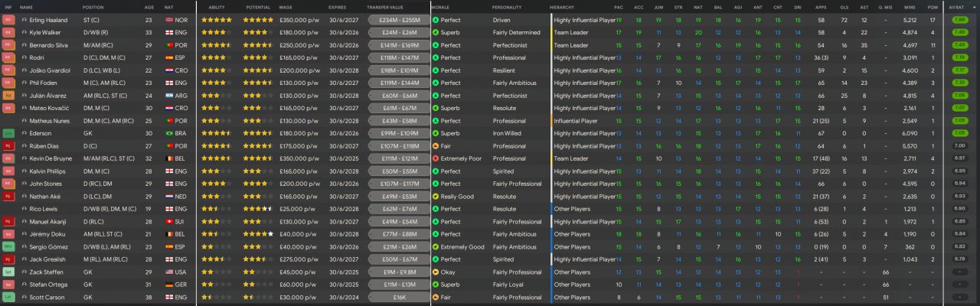
Task: Open Kevin De Bruyne player name
Action: tap(50, 158)
